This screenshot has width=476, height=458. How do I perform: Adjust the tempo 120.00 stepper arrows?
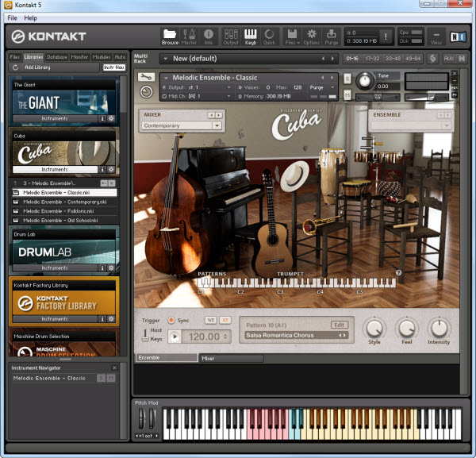225,337
